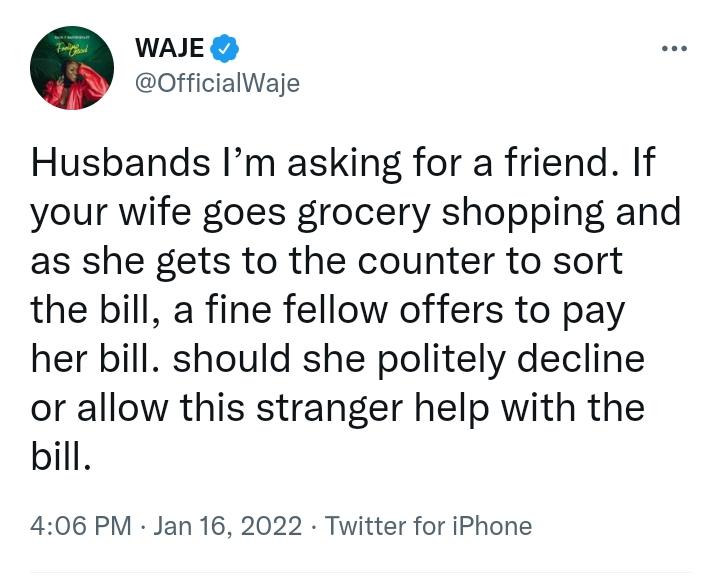720x586 pixels.
Task: Click the tweet line starting 'as she gets'
Action: [x=326, y=261]
